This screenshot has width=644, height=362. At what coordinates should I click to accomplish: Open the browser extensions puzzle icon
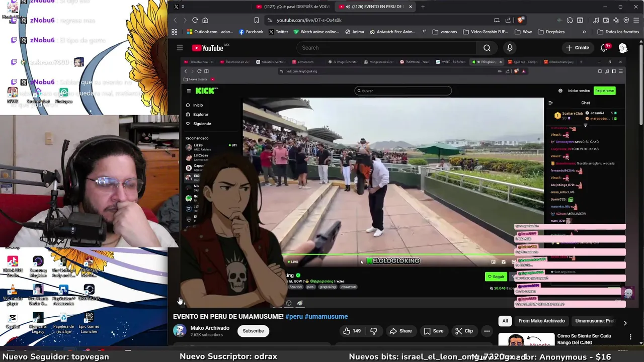pos(570,20)
